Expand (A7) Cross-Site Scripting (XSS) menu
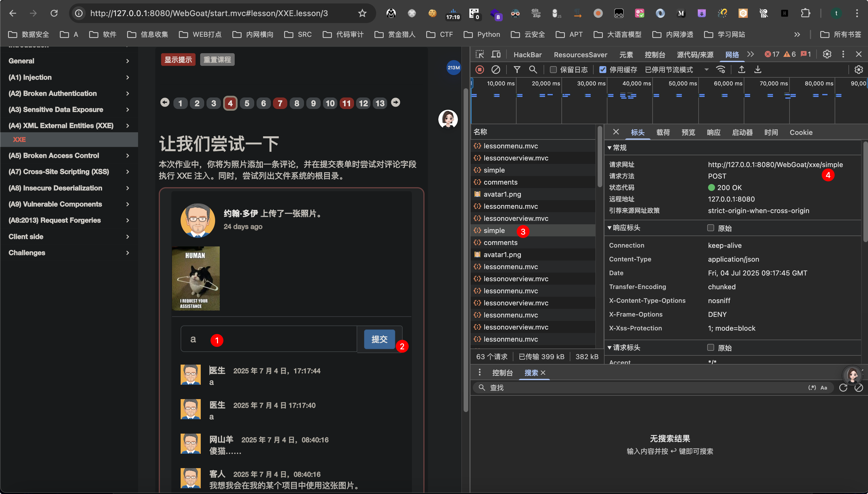 pyautogui.click(x=69, y=172)
